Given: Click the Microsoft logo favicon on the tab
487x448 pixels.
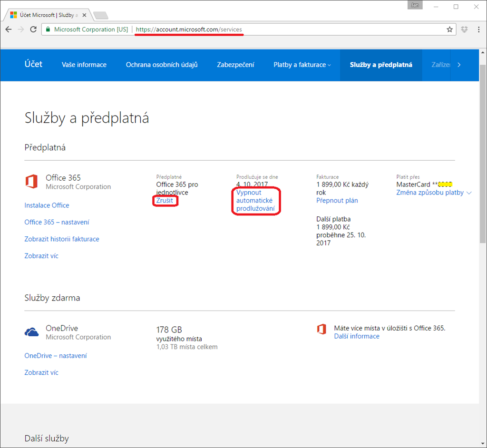Looking at the screenshot, I should click(13, 15).
